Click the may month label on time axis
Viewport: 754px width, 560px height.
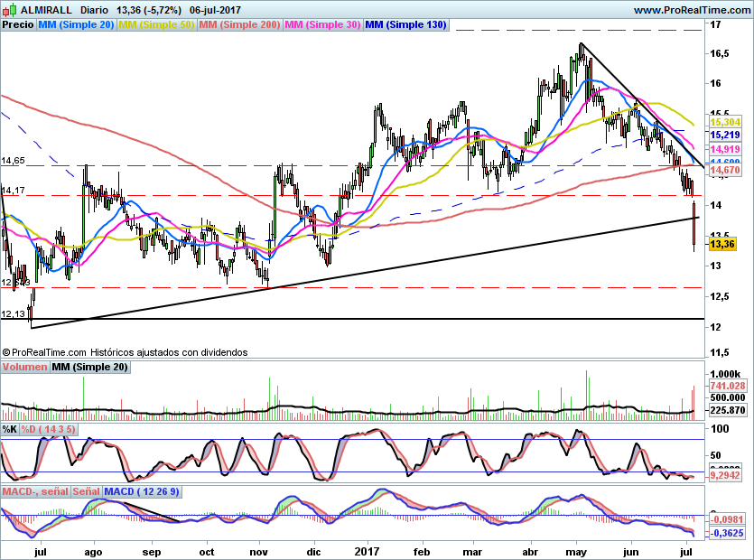point(575,552)
